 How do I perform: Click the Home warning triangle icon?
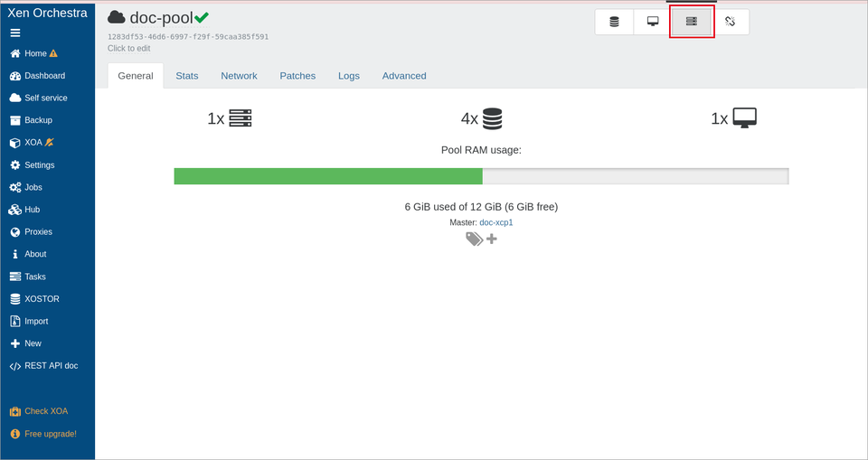pyautogui.click(x=53, y=53)
